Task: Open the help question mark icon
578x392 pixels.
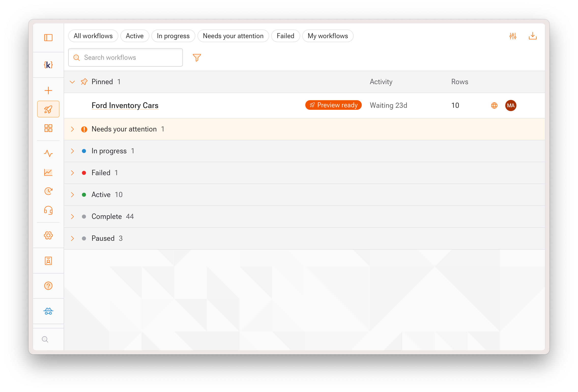Action: click(48, 286)
